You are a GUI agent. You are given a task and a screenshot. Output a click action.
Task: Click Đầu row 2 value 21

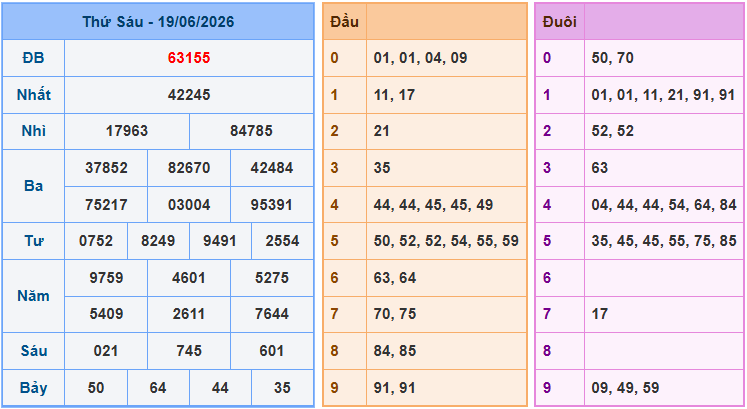[382, 131]
